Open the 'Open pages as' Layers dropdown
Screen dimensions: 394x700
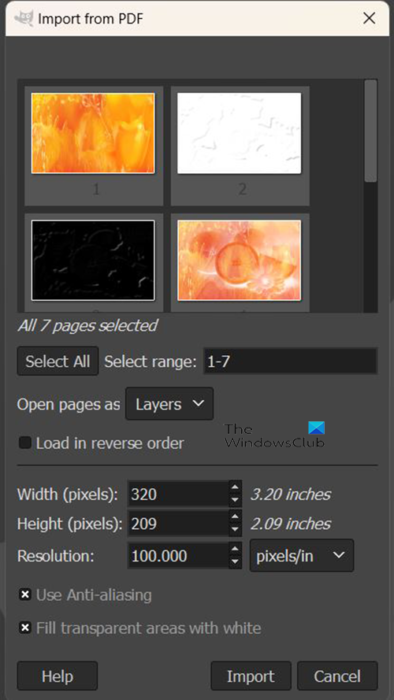(x=170, y=404)
